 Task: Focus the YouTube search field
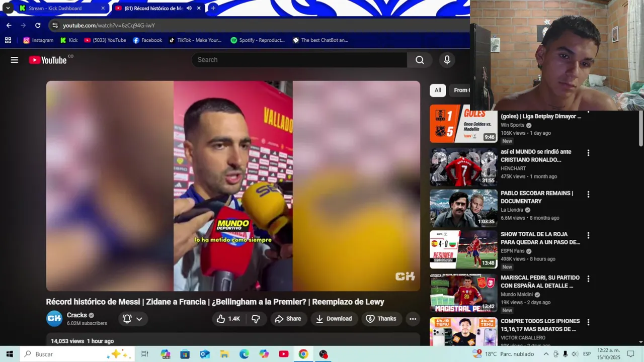[299, 60]
